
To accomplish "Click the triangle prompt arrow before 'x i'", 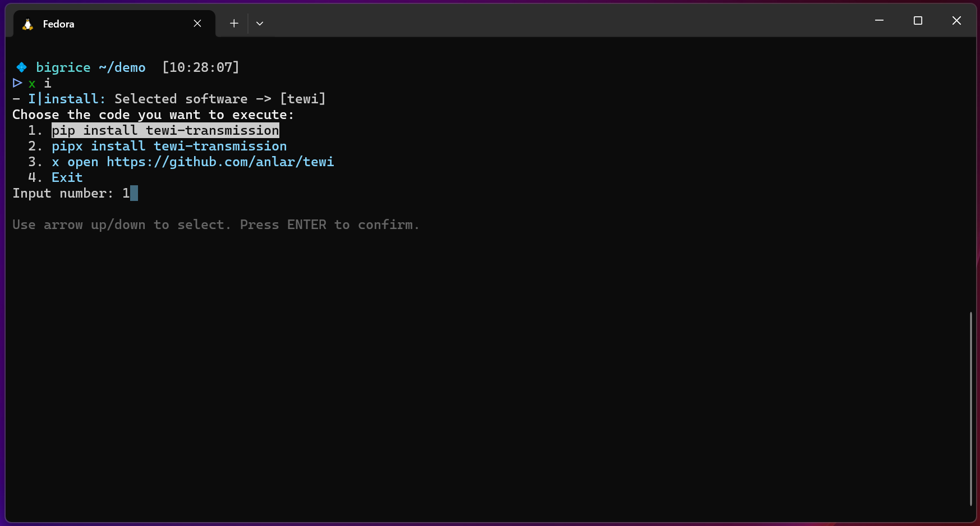I will coord(17,83).
